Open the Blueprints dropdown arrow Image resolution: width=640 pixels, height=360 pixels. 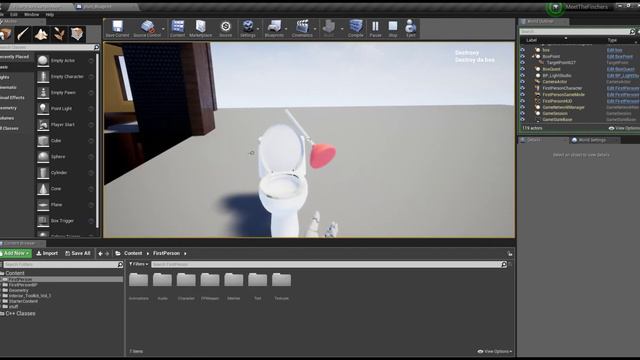pos(286,29)
